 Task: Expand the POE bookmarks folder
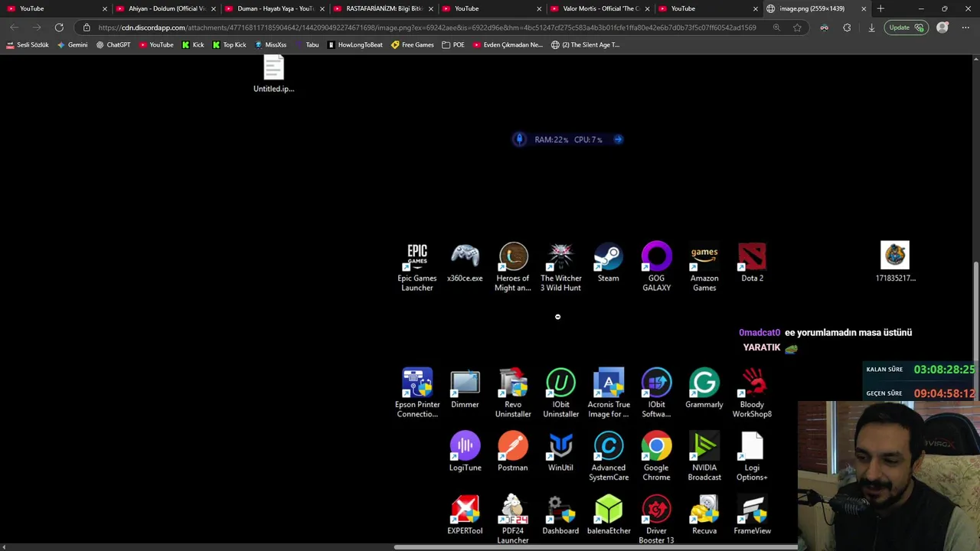click(x=453, y=44)
